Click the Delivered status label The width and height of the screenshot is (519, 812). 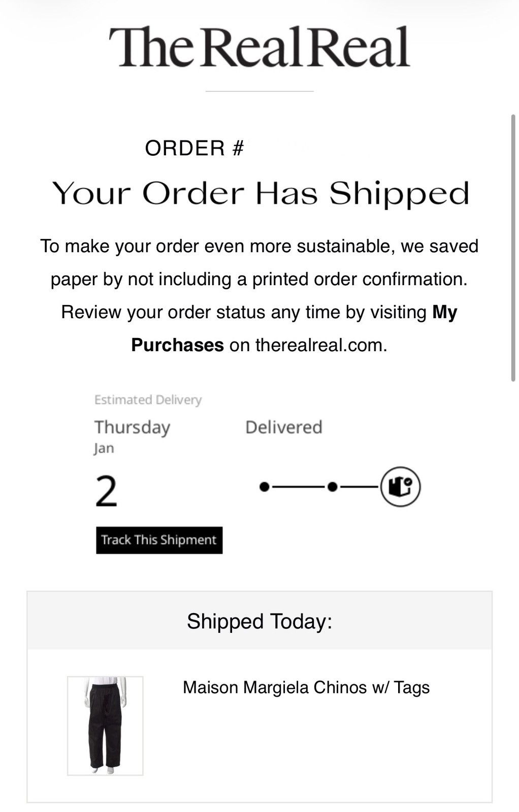(x=283, y=427)
